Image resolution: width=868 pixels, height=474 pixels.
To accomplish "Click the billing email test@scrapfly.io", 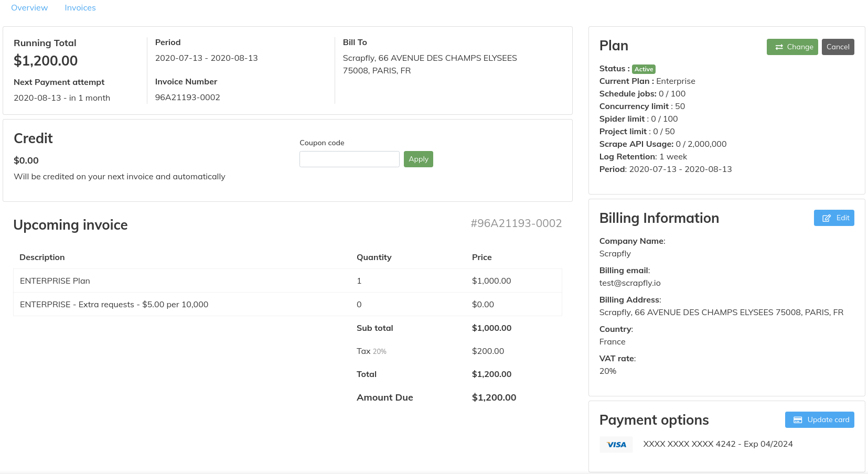I will coord(630,283).
